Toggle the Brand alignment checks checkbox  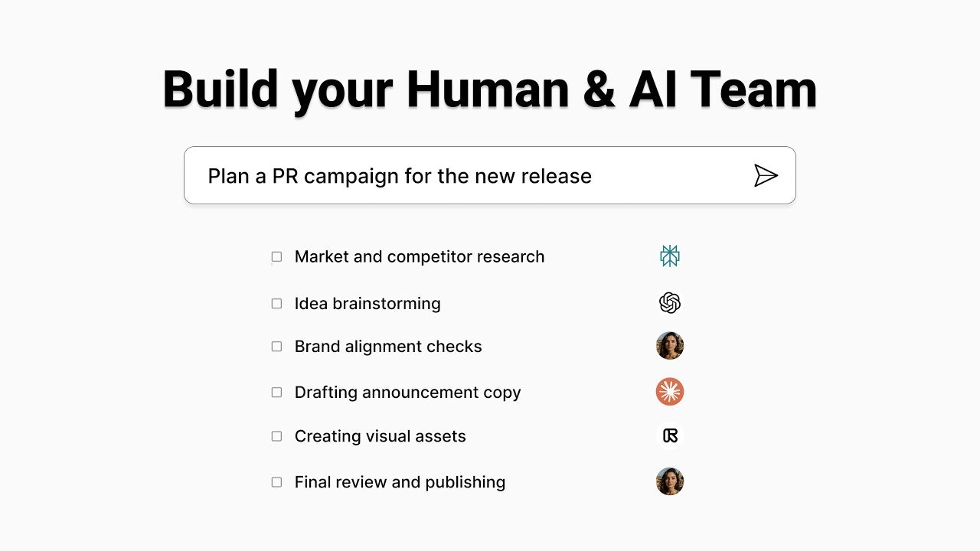click(x=276, y=347)
